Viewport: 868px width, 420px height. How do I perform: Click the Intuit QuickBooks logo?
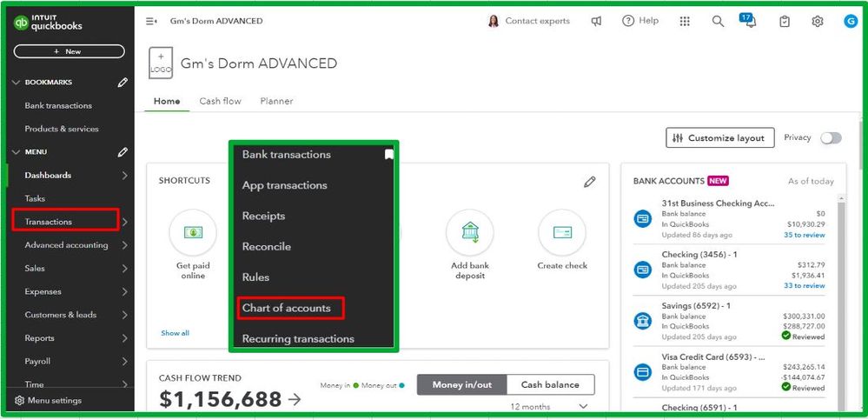click(x=48, y=23)
